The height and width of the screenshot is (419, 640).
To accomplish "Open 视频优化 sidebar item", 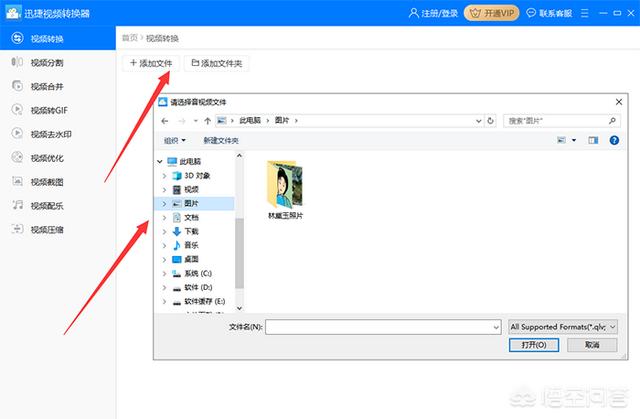I will pyautogui.click(x=47, y=158).
